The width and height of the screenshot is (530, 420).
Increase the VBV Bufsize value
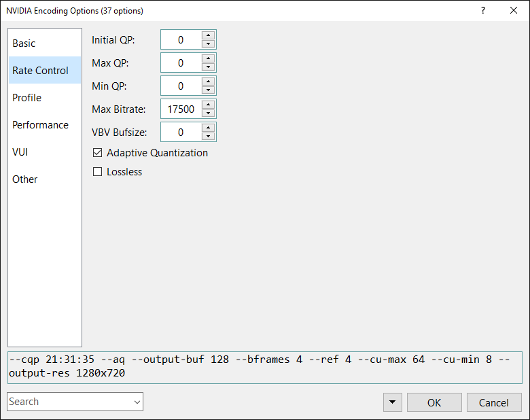pyautogui.click(x=208, y=128)
